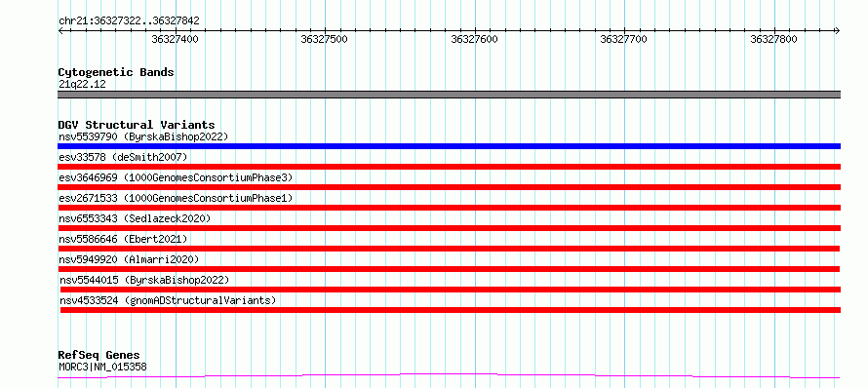Select the red esv3646969 variant bar
The image size is (868, 388).
(x=449, y=187)
